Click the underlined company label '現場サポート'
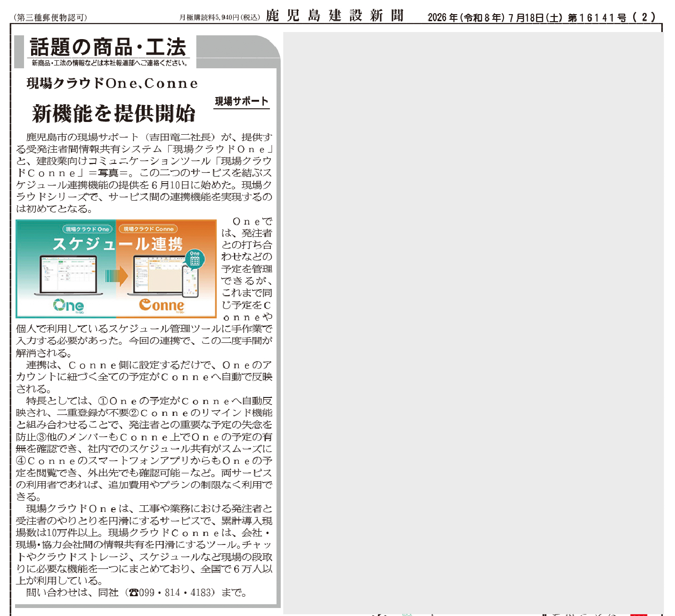This screenshot has height=616, width=675. 242,101
